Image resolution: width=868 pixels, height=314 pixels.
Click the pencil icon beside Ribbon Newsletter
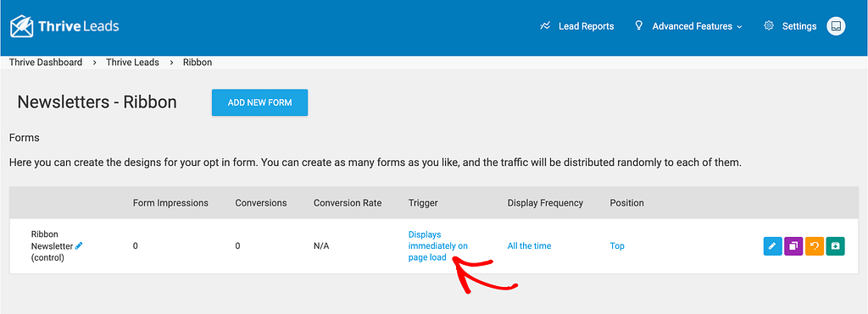coord(79,245)
